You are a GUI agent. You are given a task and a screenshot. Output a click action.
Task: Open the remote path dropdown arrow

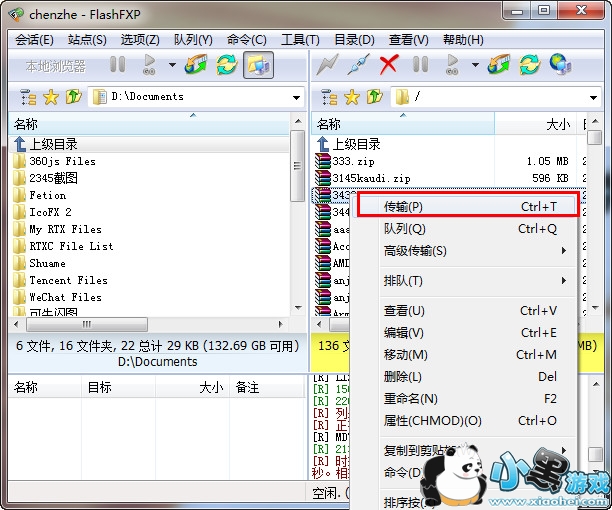coord(593,98)
